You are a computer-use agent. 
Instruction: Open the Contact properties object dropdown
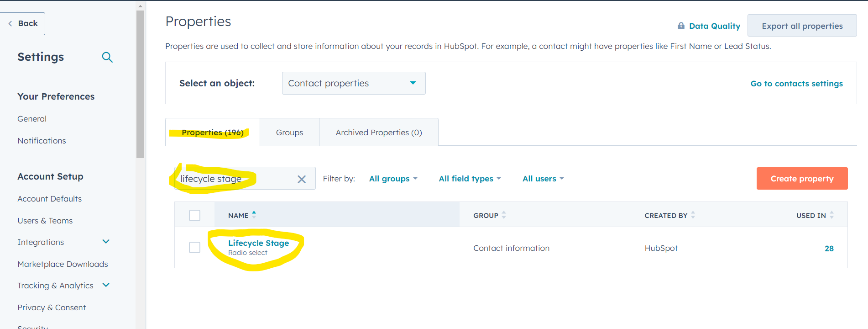[x=354, y=83]
